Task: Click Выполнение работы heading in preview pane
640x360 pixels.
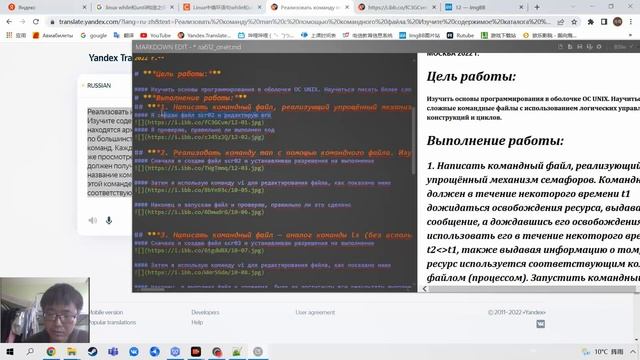Action: click(x=495, y=140)
